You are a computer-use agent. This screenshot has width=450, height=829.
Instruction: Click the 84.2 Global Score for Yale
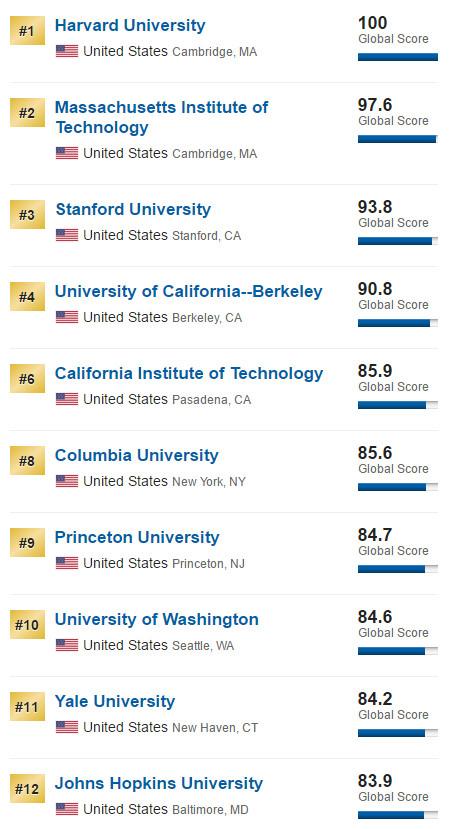[x=375, y=698]
